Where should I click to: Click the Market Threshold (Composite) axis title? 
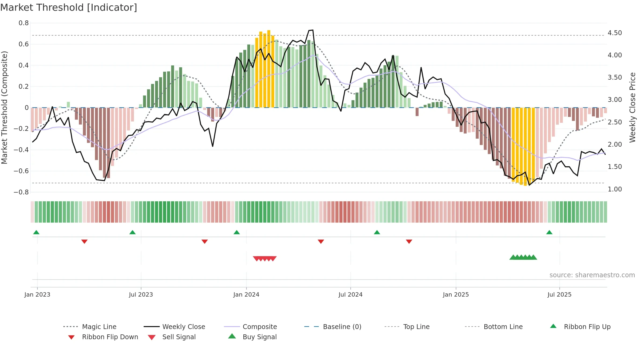(4, 108)
